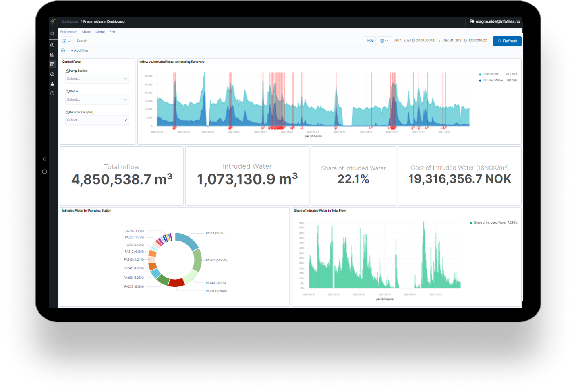Open the Status select dropdown
The image size is (576, 392).
(x=97, y=100)
